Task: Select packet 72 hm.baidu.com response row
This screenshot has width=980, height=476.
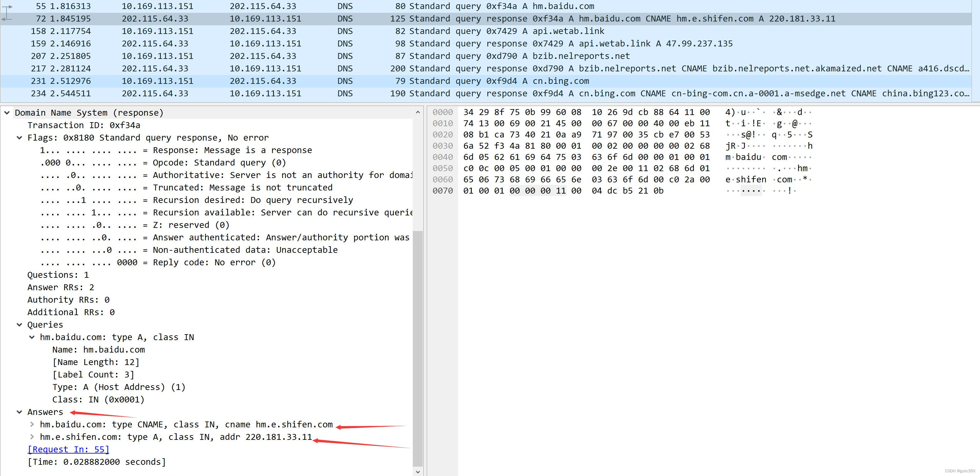Action: (485, 19)
